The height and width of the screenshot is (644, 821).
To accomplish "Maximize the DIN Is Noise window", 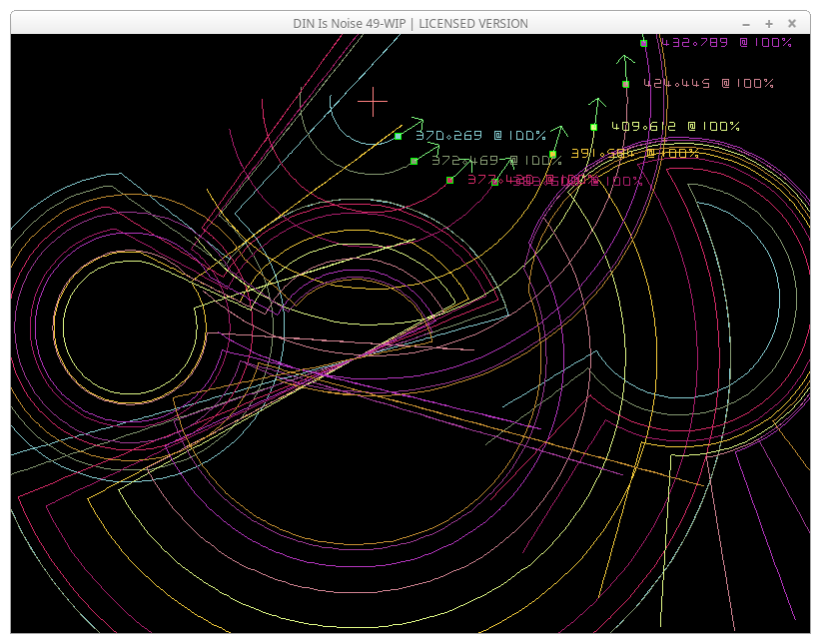I will [x=769, y=23].
